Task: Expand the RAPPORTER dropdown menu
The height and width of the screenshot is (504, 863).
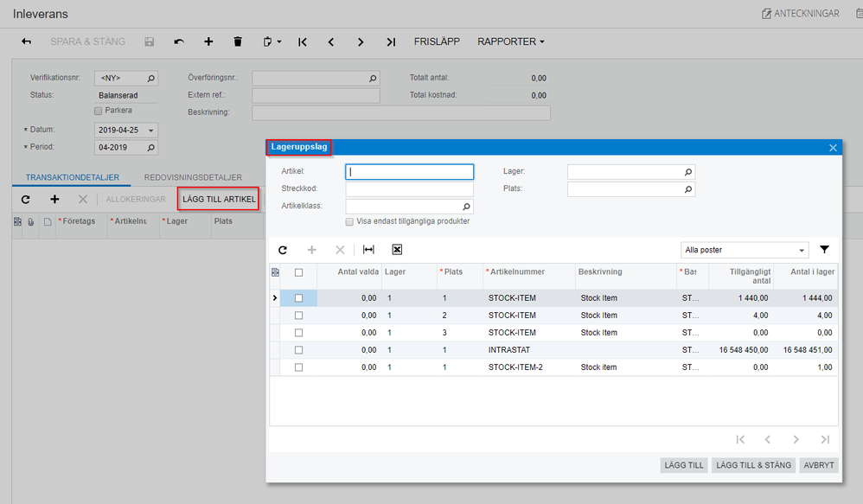Action: (x=511, y=41)
